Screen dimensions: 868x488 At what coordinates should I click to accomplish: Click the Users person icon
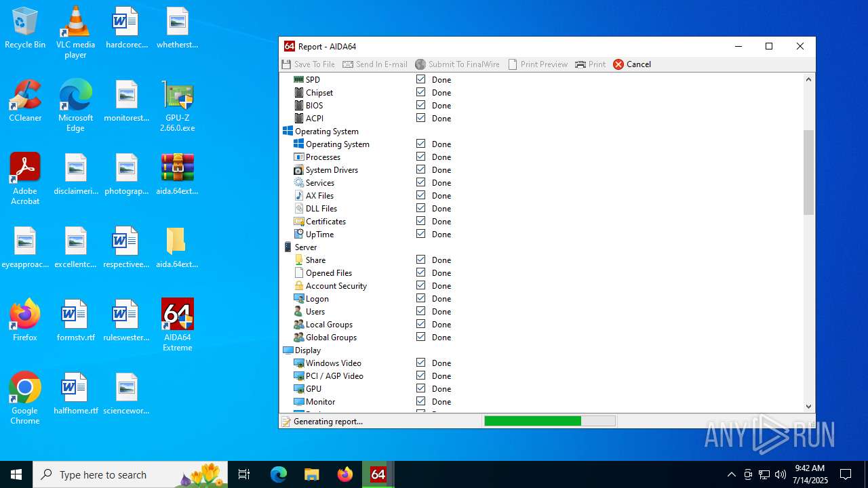pos(298,311)
